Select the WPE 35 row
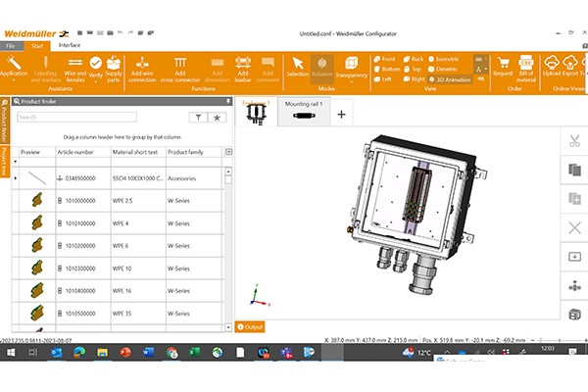 pyautogui.click(x=118, y=314)
